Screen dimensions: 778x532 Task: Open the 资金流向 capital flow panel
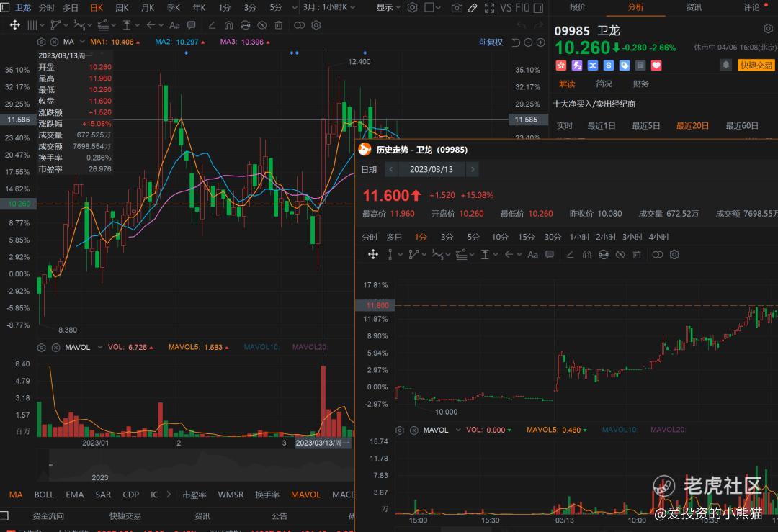(x=48, y=516)
